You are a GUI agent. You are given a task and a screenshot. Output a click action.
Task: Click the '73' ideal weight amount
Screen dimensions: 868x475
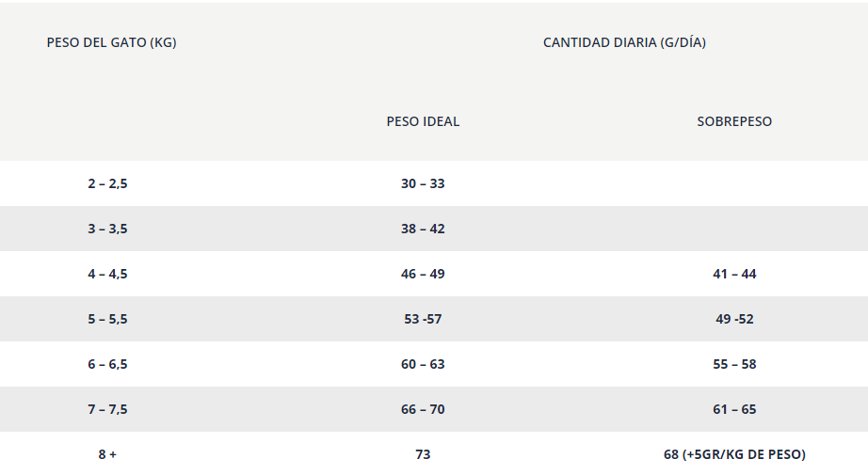point(423,454)
